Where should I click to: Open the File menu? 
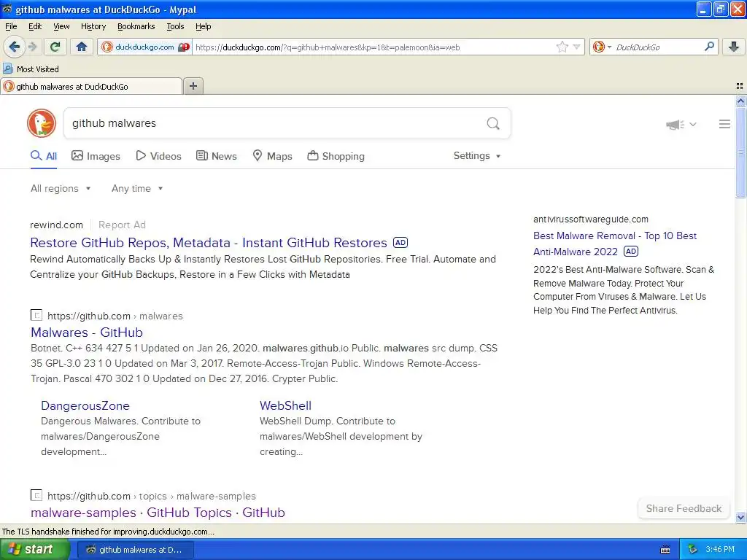tap(11, 26)
